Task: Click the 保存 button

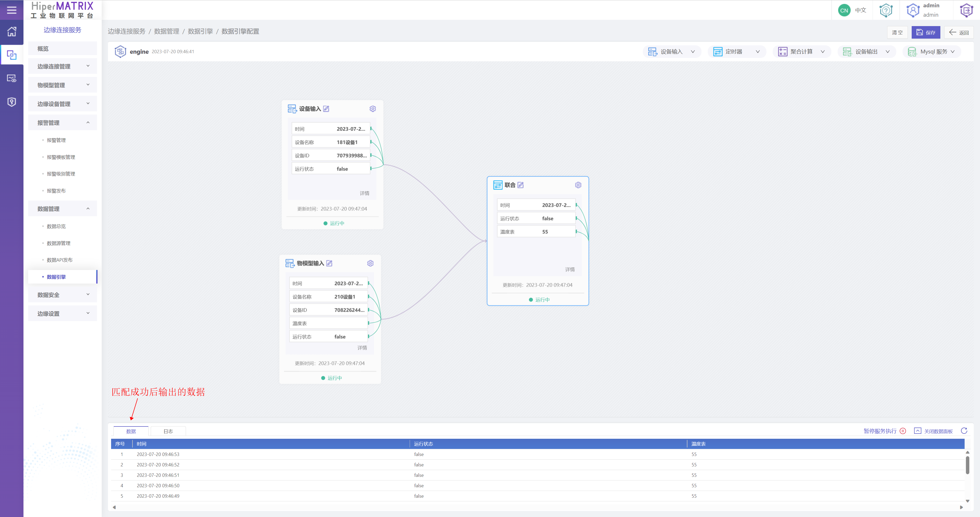Action: pyautogui.click(x=925, y=32)
